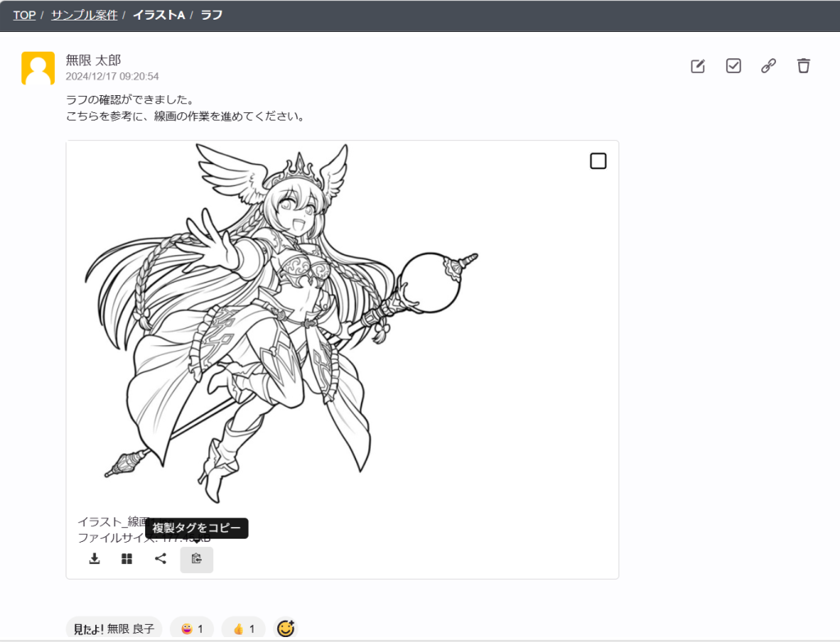
Task: Click the yellow user avatar
Action: point(38,69)
